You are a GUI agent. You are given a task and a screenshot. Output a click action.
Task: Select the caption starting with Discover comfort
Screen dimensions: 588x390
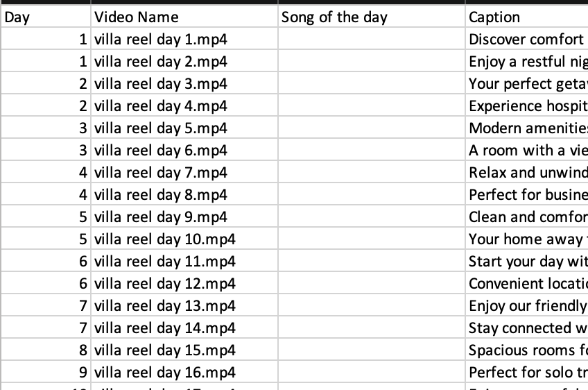(x=527, y=40)
